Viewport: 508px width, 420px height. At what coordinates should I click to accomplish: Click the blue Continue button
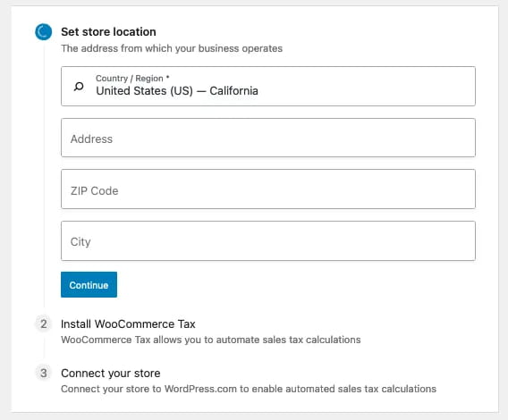tap(89, 285)
